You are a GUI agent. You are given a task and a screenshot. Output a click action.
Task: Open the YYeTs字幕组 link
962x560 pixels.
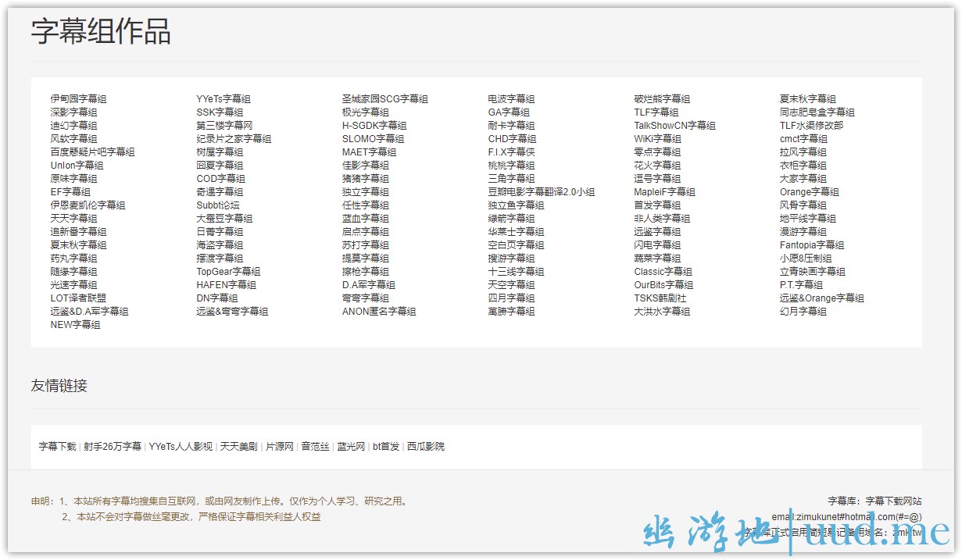pyautogui.click(x=224, y=99)
